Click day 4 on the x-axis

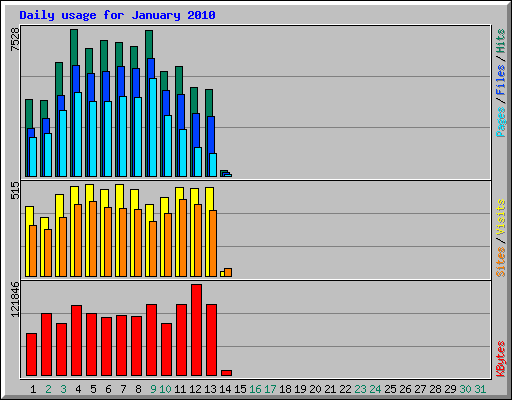pyautogui.click(x=78, y=389)
